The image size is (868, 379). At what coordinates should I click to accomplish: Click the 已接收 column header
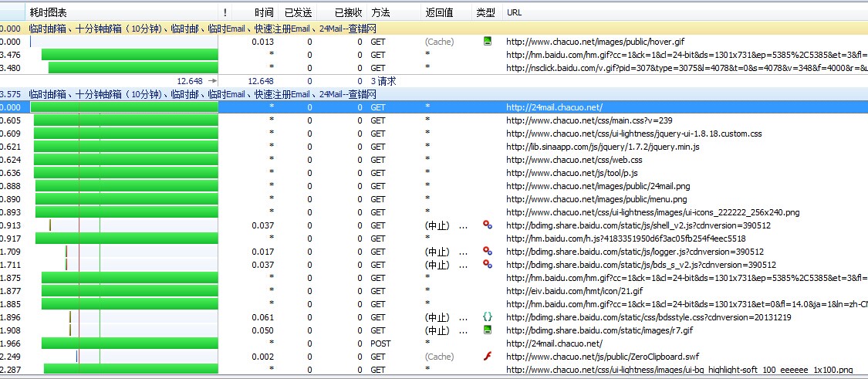coord(348,13)
